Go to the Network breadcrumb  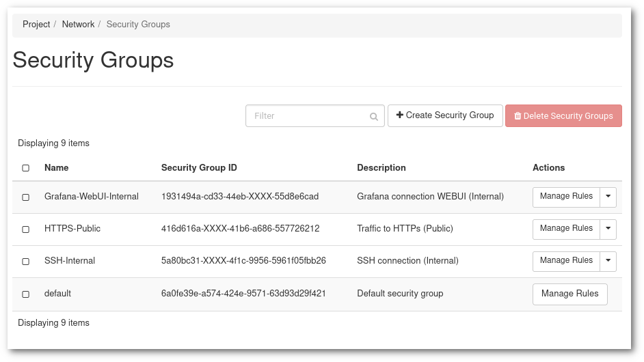78,25
